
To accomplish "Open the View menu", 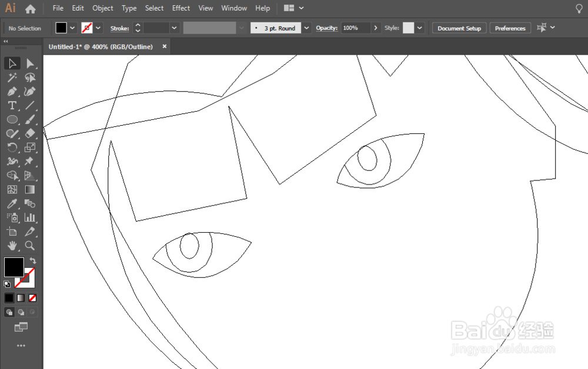I will point(205,8).
